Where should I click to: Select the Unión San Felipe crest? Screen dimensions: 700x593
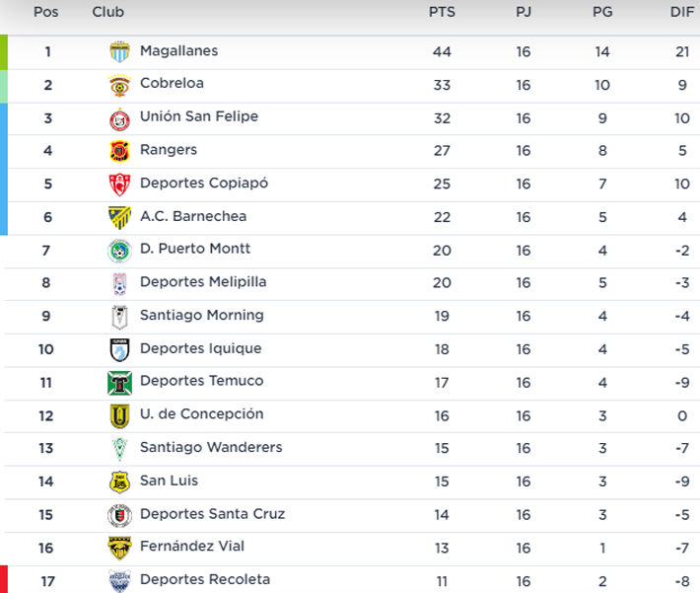(119, 118)
